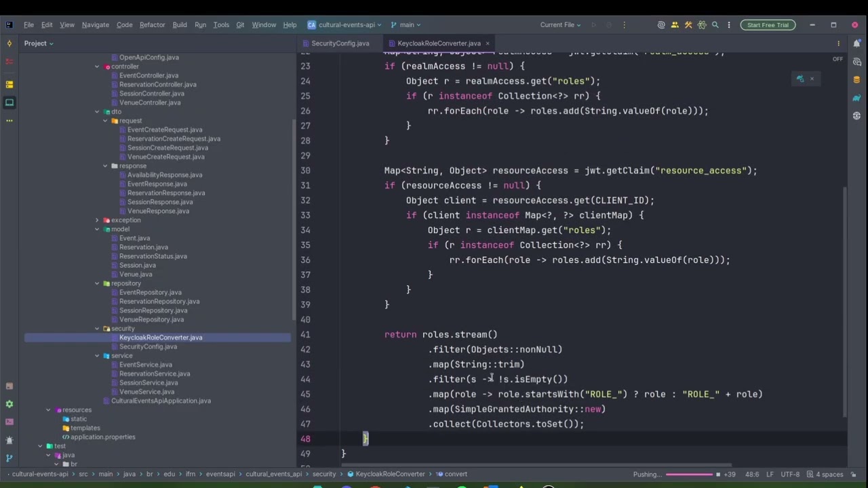This screenshot has height=488, width=868.
Task: Collapse the repository package
Action: pos(97,283)
